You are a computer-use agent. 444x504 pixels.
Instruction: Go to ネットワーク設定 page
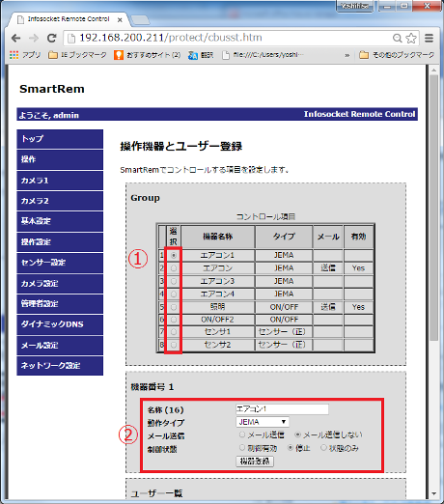click(60, 366)
